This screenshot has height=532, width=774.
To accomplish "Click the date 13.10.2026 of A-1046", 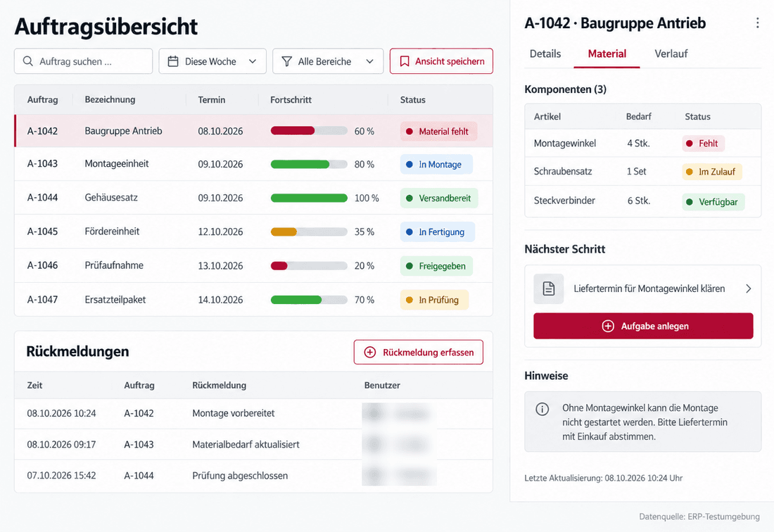I will pos(220,265).
